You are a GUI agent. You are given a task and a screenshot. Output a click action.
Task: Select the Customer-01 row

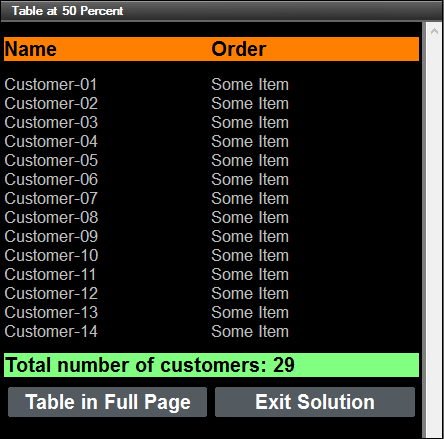pos(211,84)
